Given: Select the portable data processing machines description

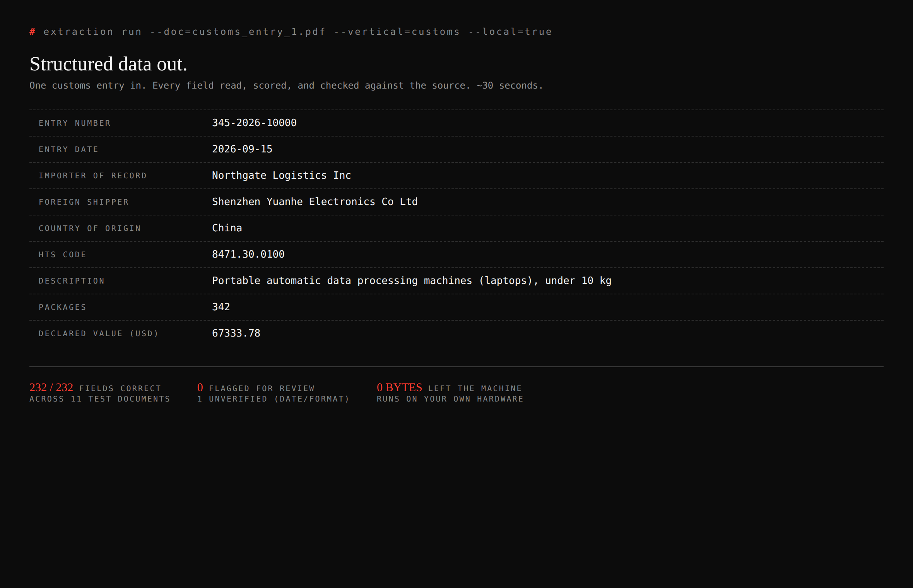Looking at the screenshot, I should pos(412,280).
